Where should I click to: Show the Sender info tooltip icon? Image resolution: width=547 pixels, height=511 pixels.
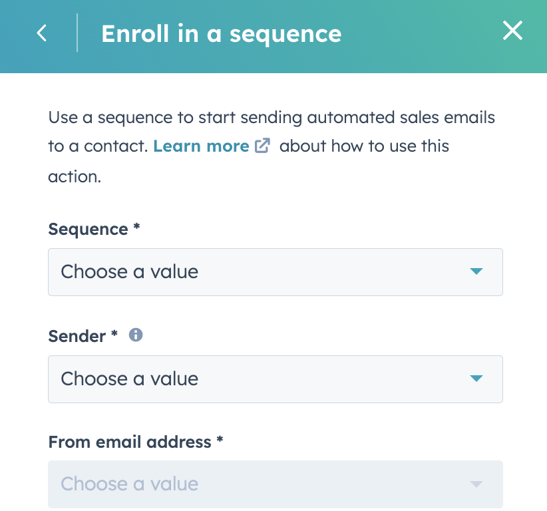tap(136, 335)
